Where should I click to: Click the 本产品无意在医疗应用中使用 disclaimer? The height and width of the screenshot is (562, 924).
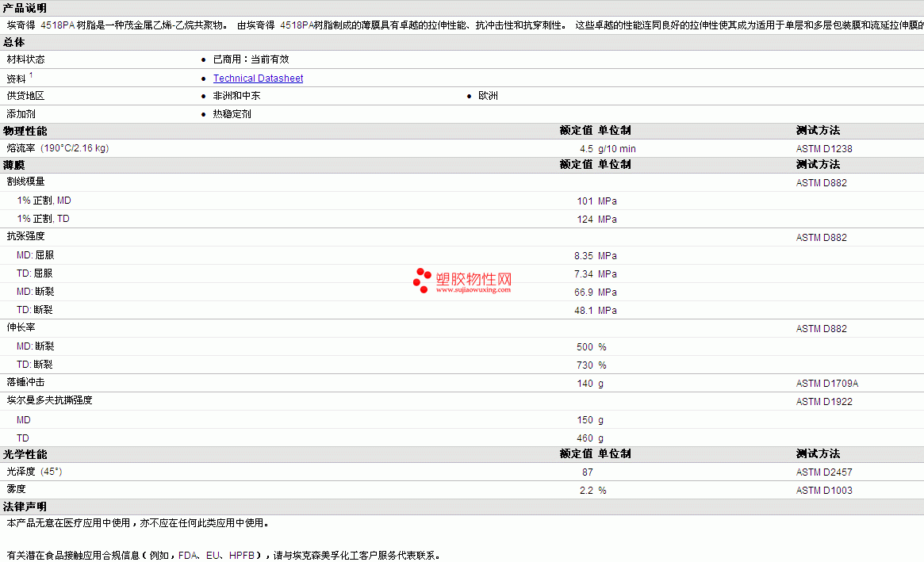pyautogui.click(x=139, y=523)
